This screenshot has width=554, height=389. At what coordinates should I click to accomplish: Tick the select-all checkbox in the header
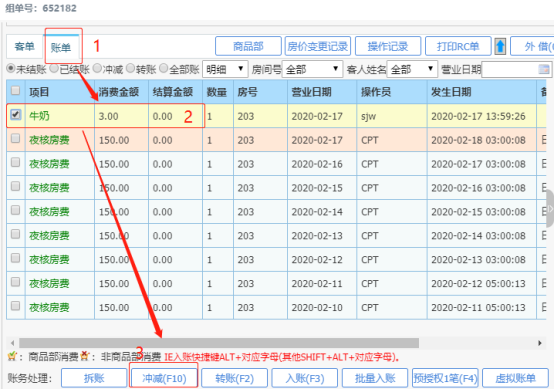coord(15,90)
